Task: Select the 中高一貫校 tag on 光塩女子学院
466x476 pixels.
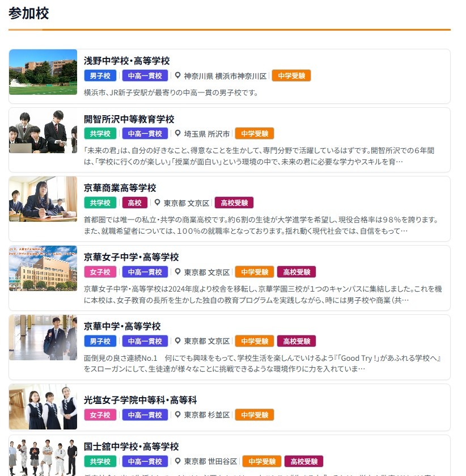Action: 145,415
